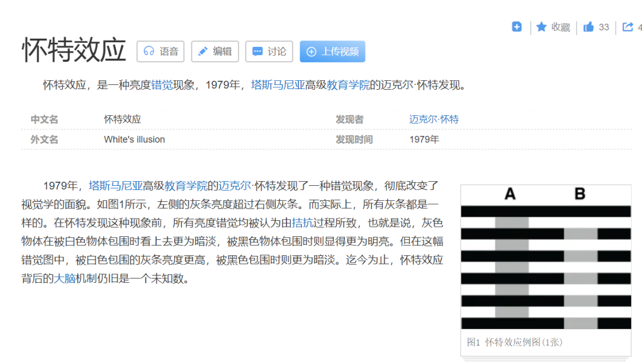Click the 1979年 discovery time value
Viewport: 642px width, 364px height.
[424, 140]
